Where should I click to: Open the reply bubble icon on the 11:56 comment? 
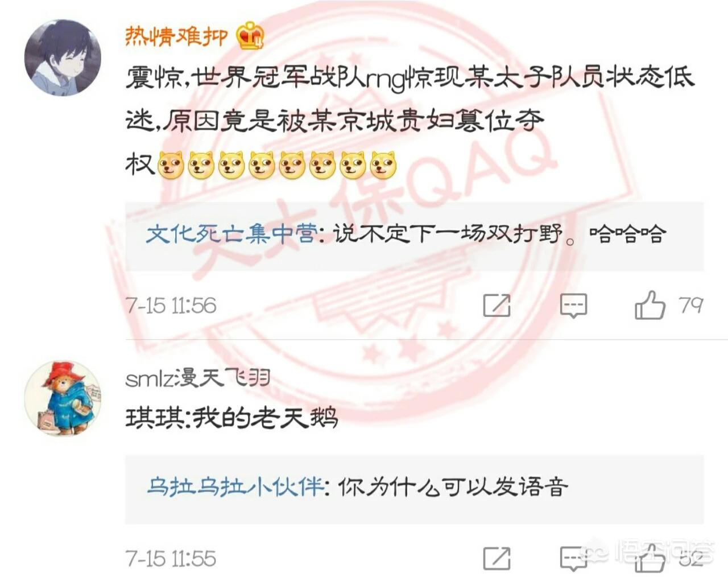573,306
